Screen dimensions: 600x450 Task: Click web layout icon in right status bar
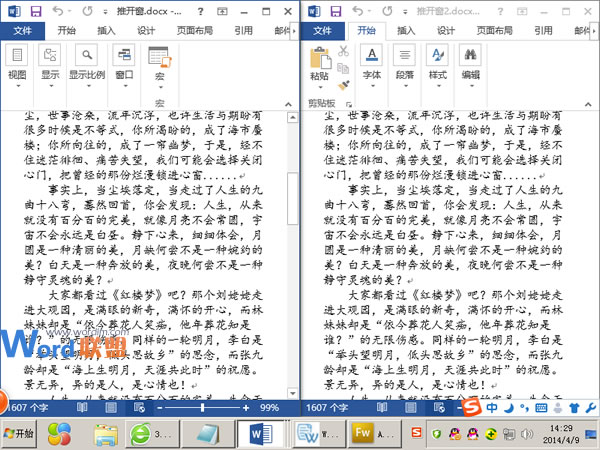pyautogui.click(x=439, y=408)
